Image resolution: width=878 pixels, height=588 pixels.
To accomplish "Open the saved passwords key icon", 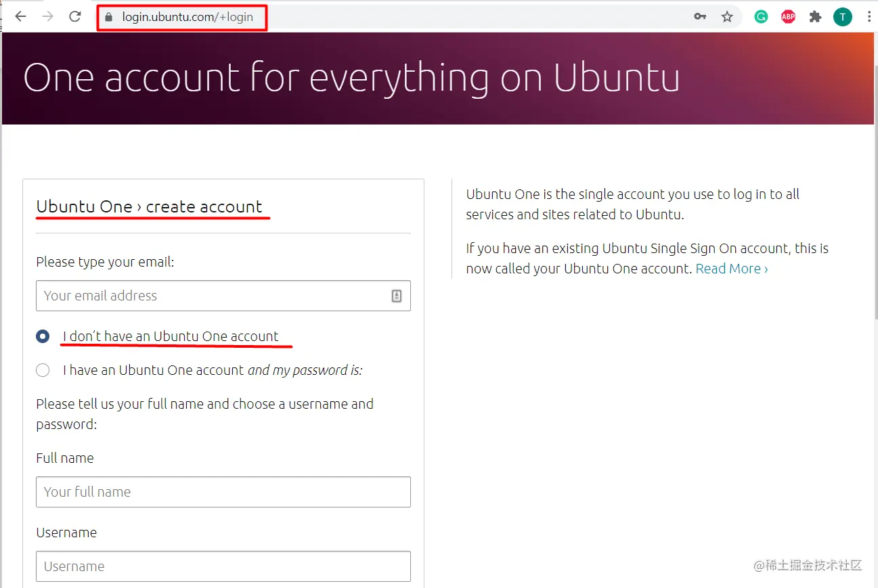I will coord(700,17).
